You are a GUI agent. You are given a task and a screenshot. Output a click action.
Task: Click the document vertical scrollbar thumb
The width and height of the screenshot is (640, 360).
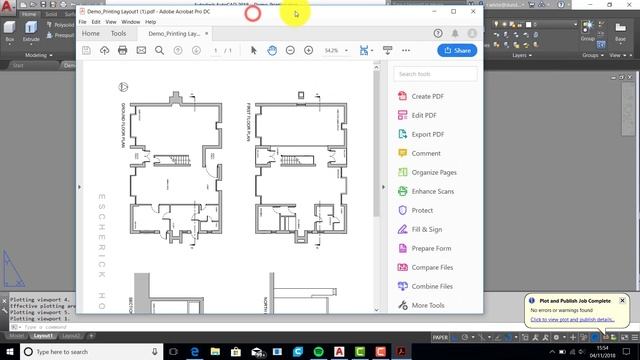coord(376,144)
